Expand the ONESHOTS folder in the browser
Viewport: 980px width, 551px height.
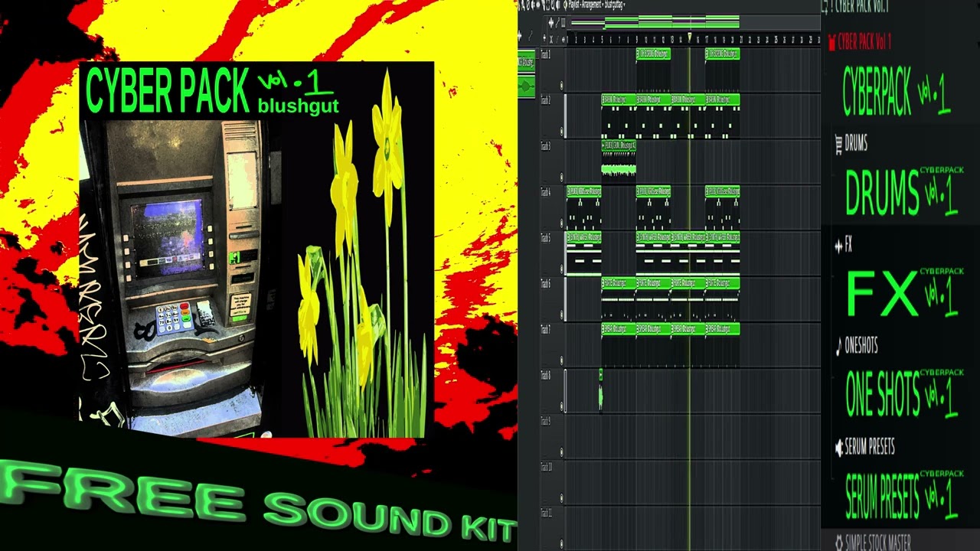pos(861,346)
